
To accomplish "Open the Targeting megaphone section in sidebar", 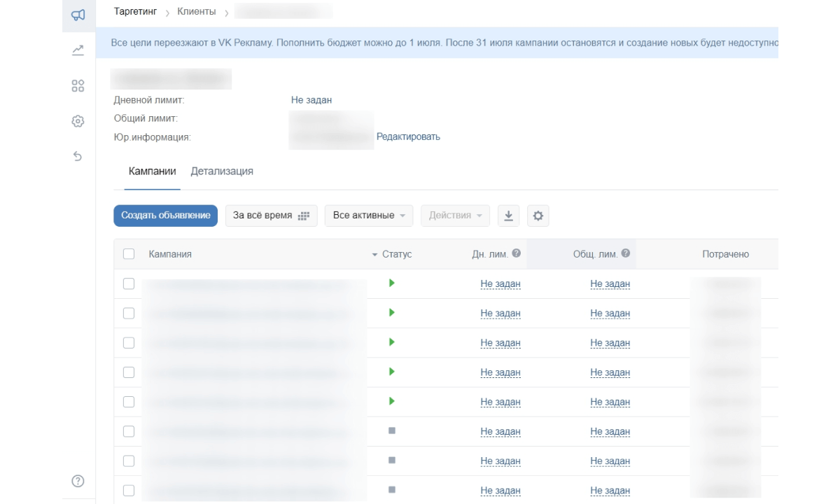I will 78,14.
